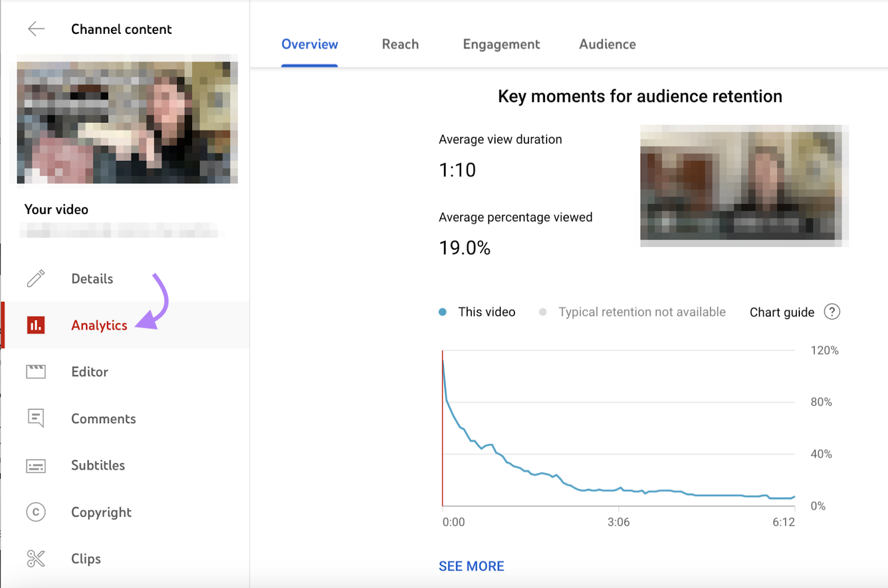Switch to the Reach tab
This screenshot has width=888, height=588.
click(400, 44)
